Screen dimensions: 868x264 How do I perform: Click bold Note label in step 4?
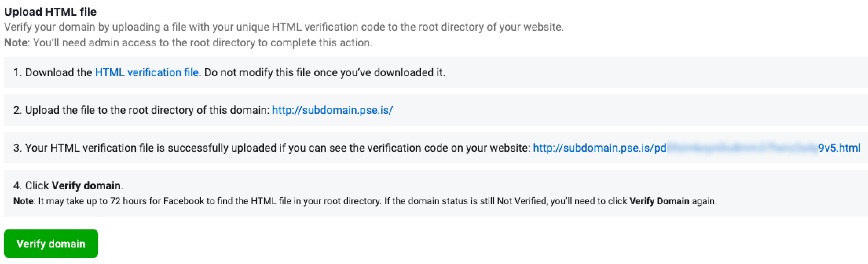(23, 201)
